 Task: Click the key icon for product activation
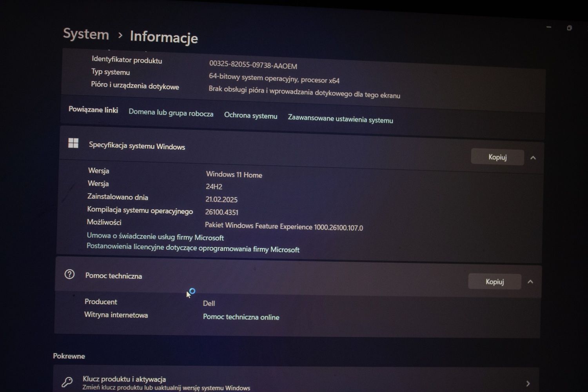point(67,382)
